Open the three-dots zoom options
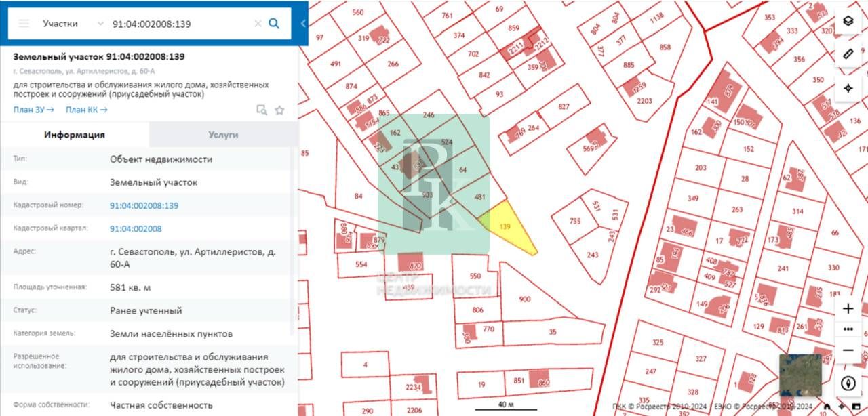The width and height of the screenshot is (868, 416). [x=848, y=329]
